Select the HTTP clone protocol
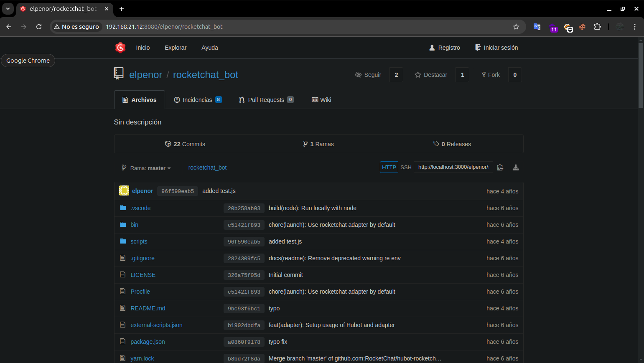644x363 pixels. coord(389,168)
